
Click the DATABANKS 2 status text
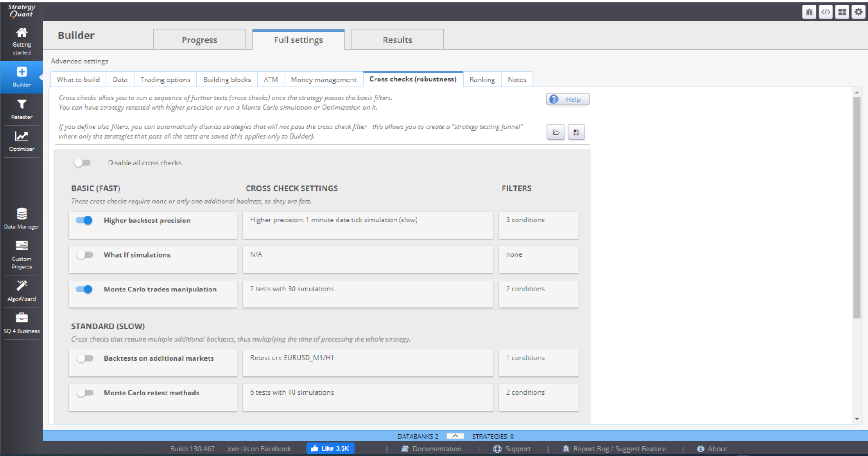418,436
